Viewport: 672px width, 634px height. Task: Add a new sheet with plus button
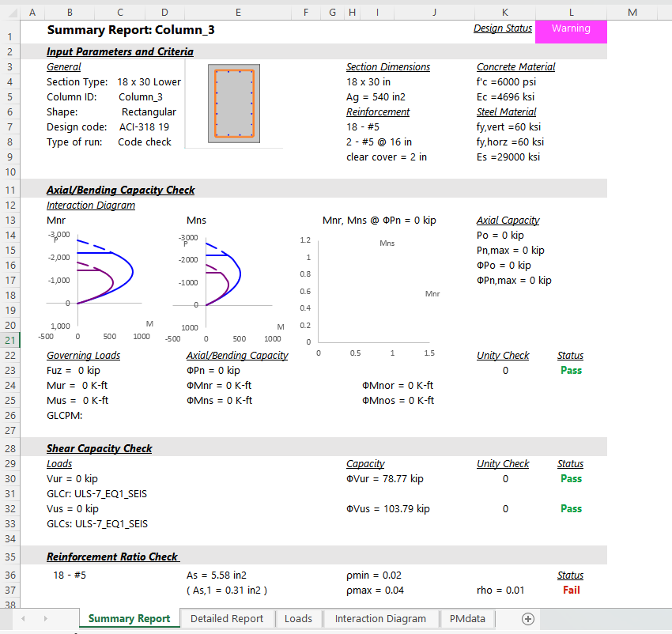pos(528,619)
